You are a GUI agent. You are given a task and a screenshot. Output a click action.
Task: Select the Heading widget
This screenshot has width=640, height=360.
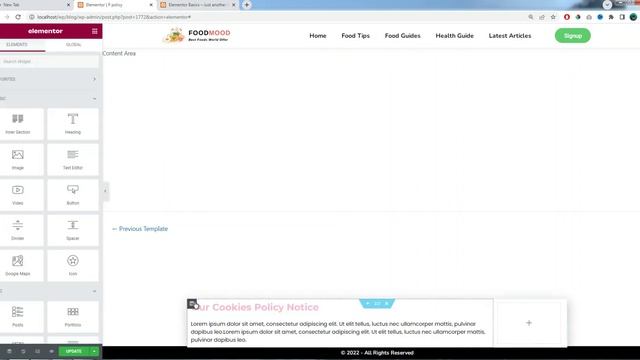(73, 124)
